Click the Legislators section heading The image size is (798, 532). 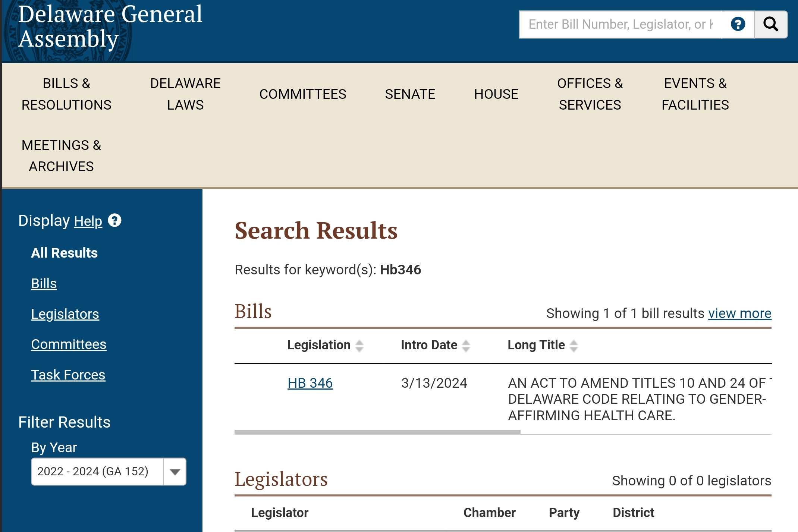tap(281, 479)
